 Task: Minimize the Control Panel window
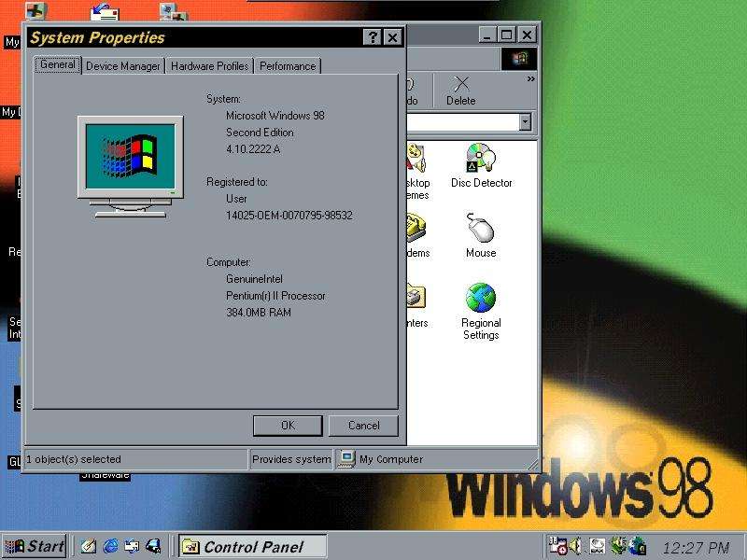486,35
